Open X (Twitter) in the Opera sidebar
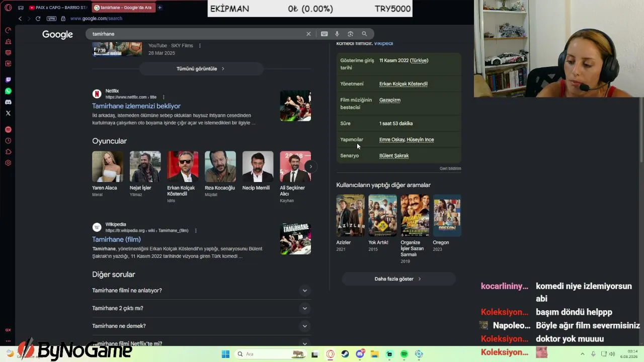This screenshot has height=362, width=644. [8, 113]
